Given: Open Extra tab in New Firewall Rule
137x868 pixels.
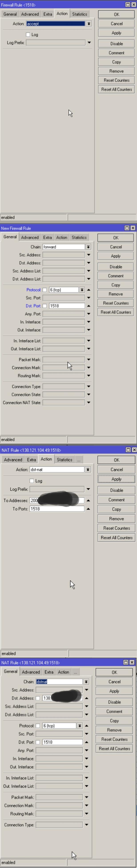Looking at the screenshot, I should (47, 237).
